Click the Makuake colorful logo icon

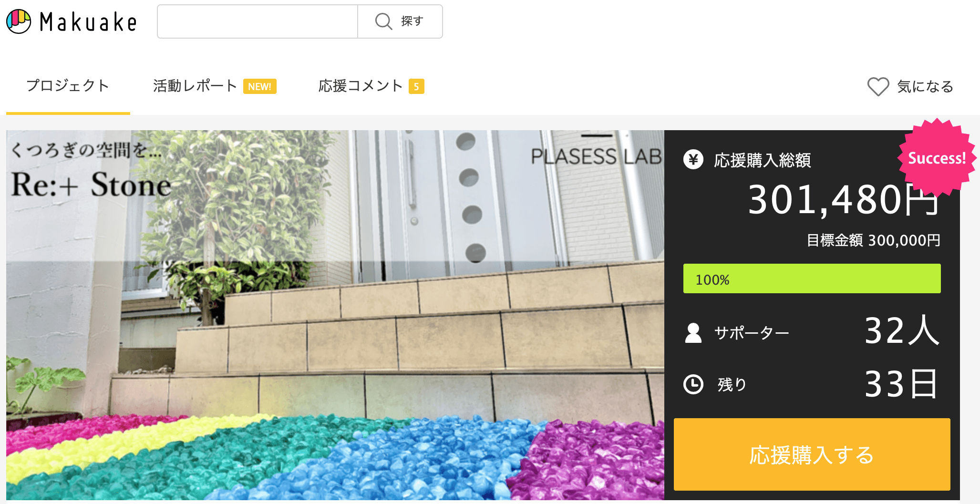pos(19,21)
